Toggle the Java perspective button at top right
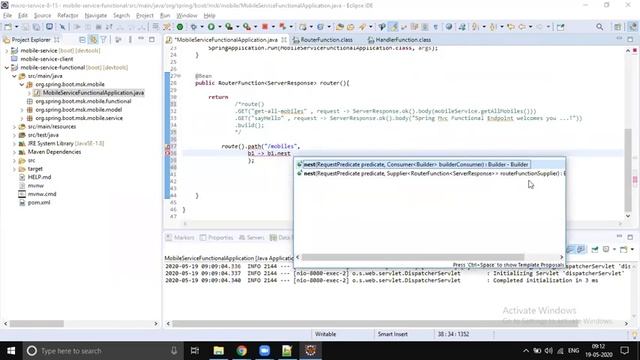 click(633, 27)
